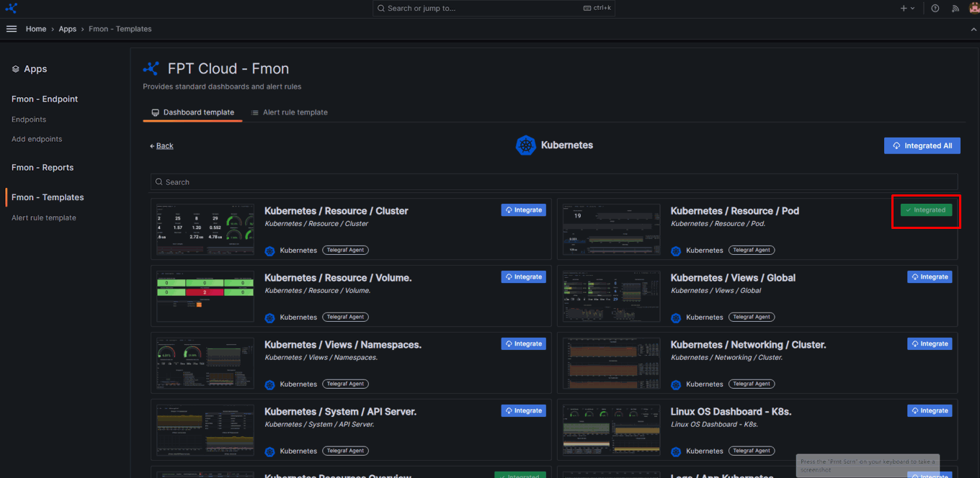Click the Linux OS Dashboard - K8s title

(x=733, y=412)
